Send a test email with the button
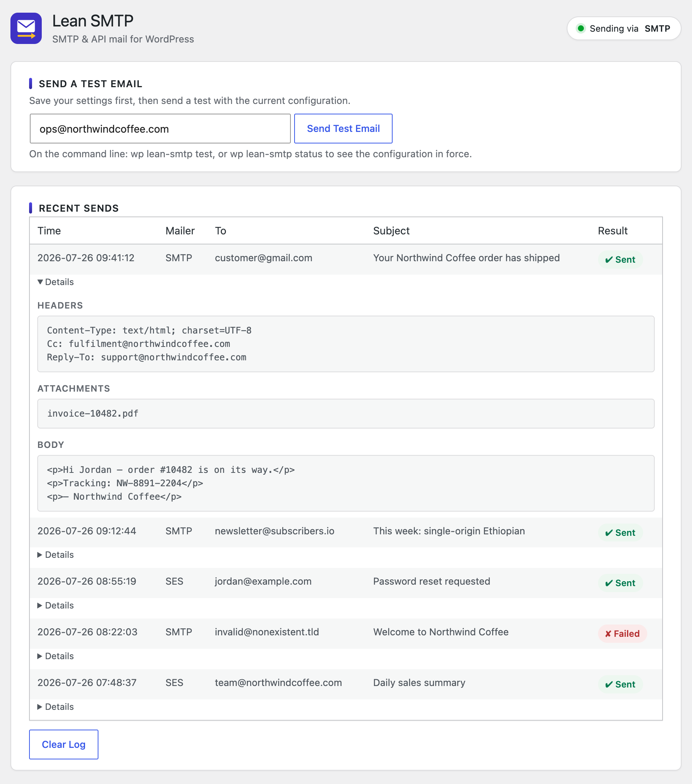 coord(343,129)
